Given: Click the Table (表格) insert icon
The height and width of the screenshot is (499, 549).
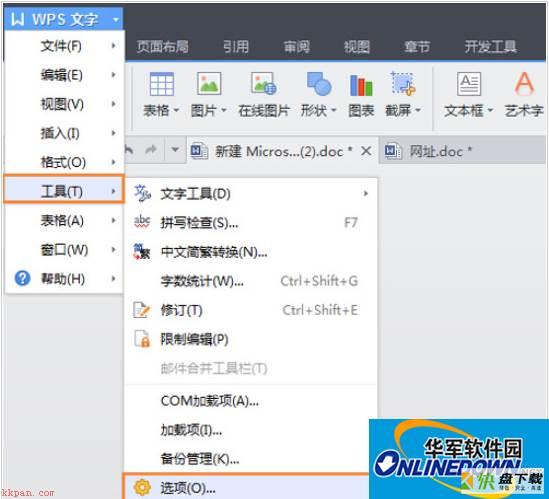Looking at the screenshot, I should (161, 84).
